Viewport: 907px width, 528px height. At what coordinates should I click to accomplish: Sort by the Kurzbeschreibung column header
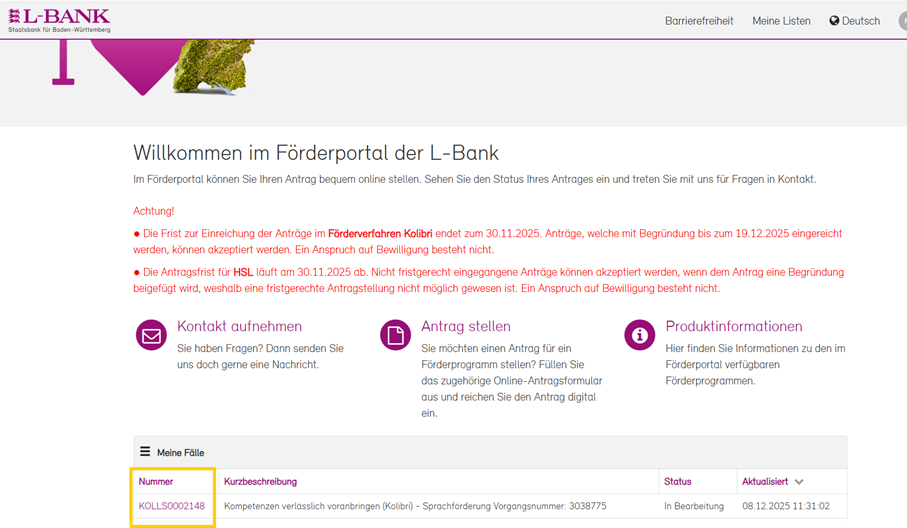[x=260, y=482]
